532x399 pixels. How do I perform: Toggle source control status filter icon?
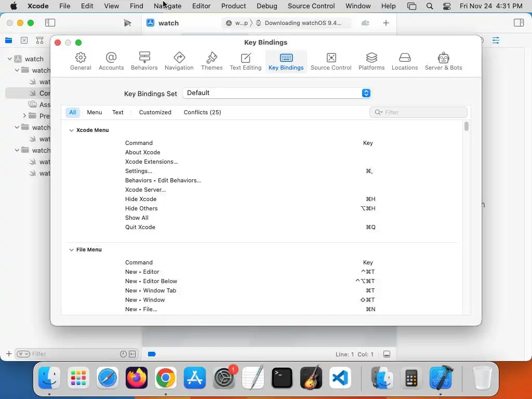point(132,354)
